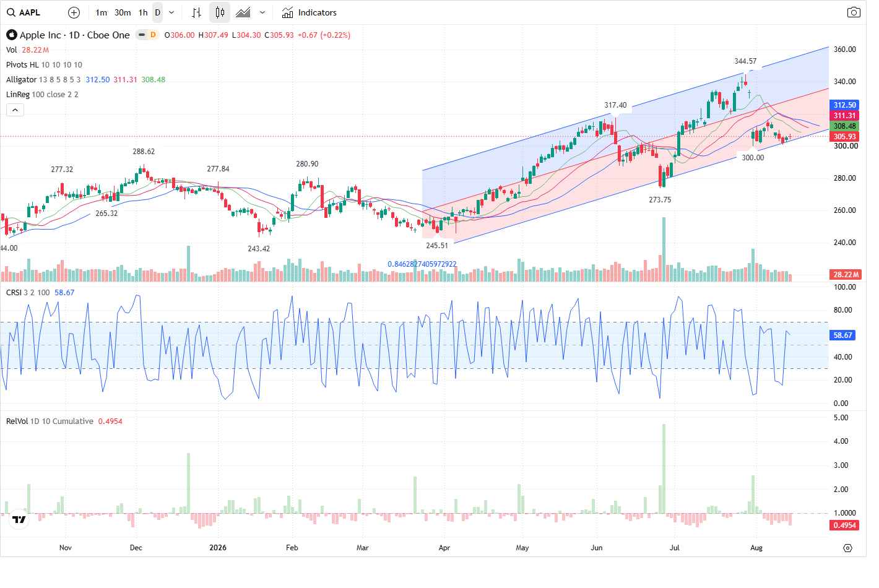Click the +0.67 (+0.22%) change value
Image resolution: width=879 pixels, height=588 pixels.
point(324,35)
